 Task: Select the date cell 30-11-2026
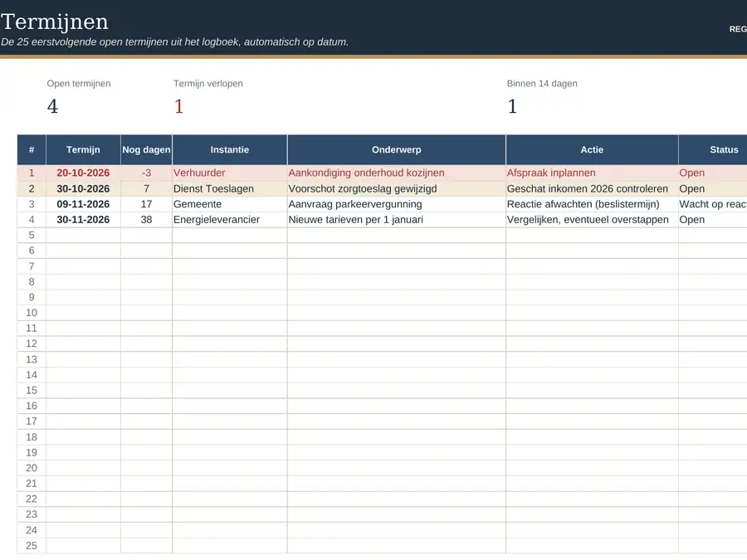83,220
